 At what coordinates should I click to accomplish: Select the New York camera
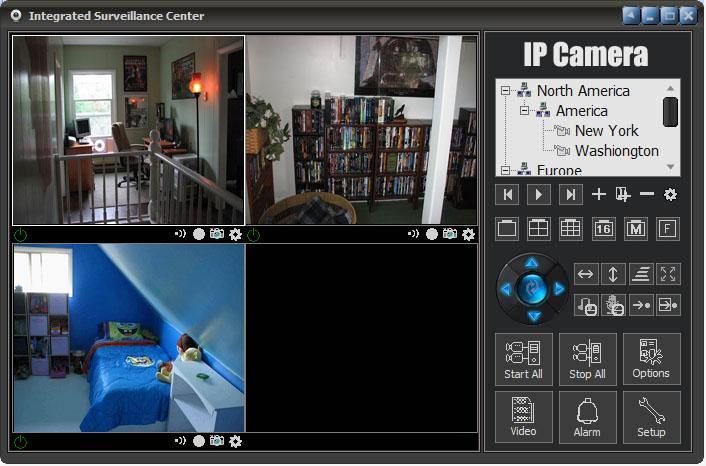pyautogui.click(x=606, y=131)
